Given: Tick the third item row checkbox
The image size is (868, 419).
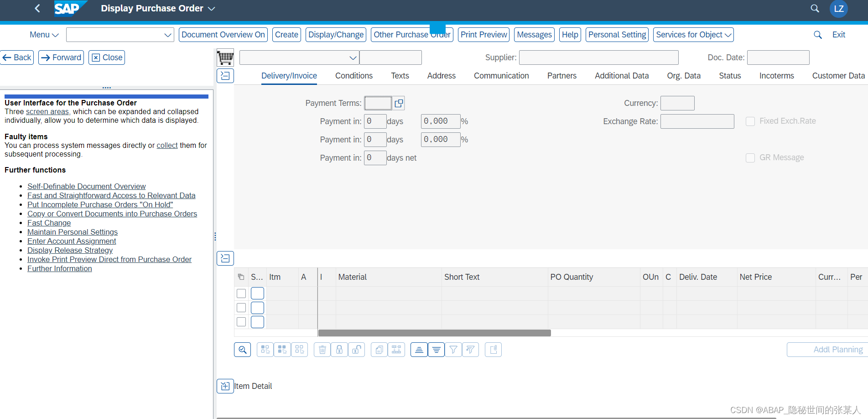Looking at the screenshot, I should (x=241, y=322).
